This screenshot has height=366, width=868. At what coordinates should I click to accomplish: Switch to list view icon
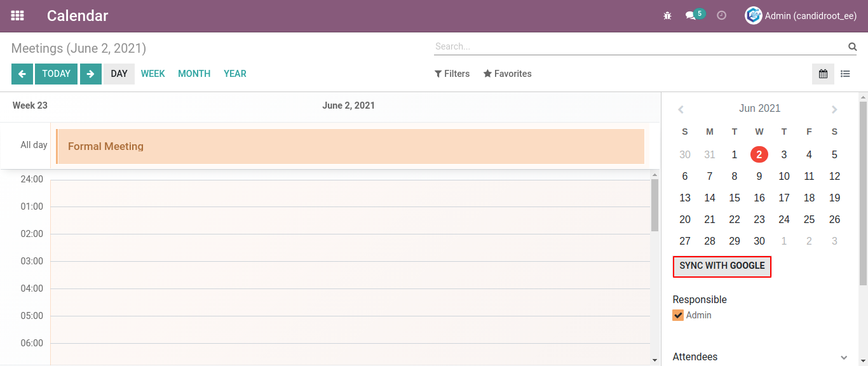845,74
